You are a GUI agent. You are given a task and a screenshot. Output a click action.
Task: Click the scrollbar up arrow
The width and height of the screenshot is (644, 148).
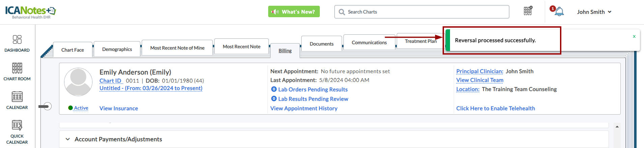617,127
